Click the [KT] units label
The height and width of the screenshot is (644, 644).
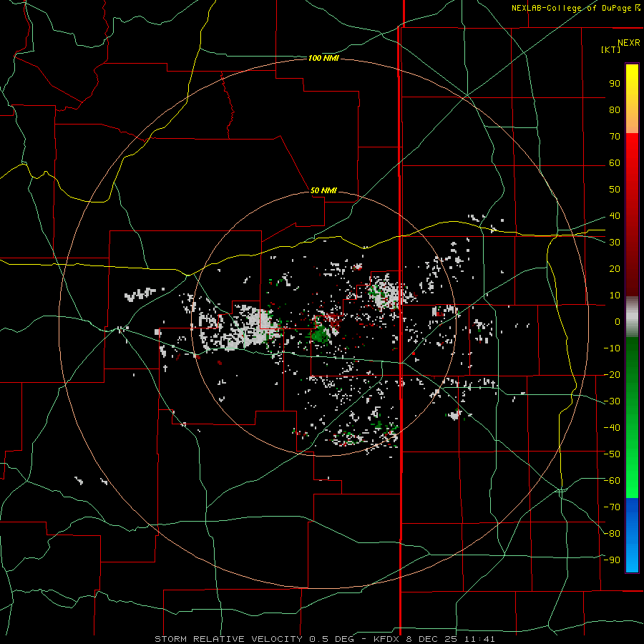click(611, 49)
